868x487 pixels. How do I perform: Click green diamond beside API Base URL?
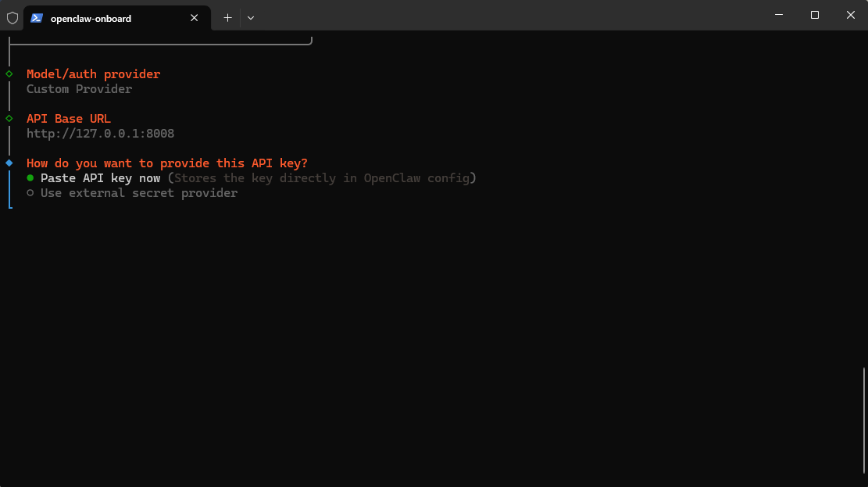(x=9, y=119)
